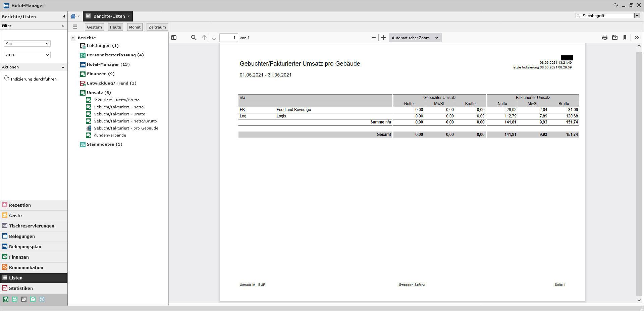Viewport: 644px width, 311px height.
Task: Click the green lock icon at bottom
Action: (x=6, y=299)
